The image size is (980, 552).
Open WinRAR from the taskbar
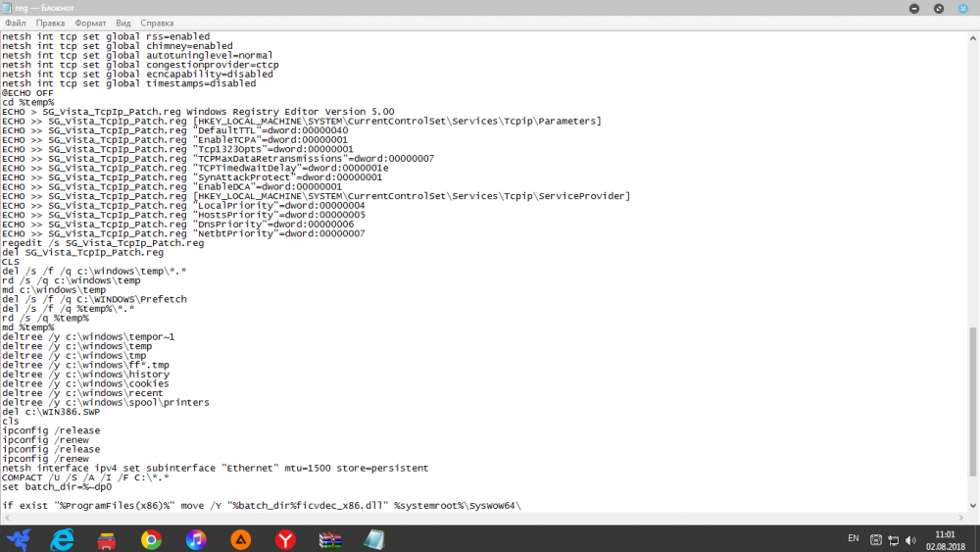pyautogui.click(x=329, y=538)
